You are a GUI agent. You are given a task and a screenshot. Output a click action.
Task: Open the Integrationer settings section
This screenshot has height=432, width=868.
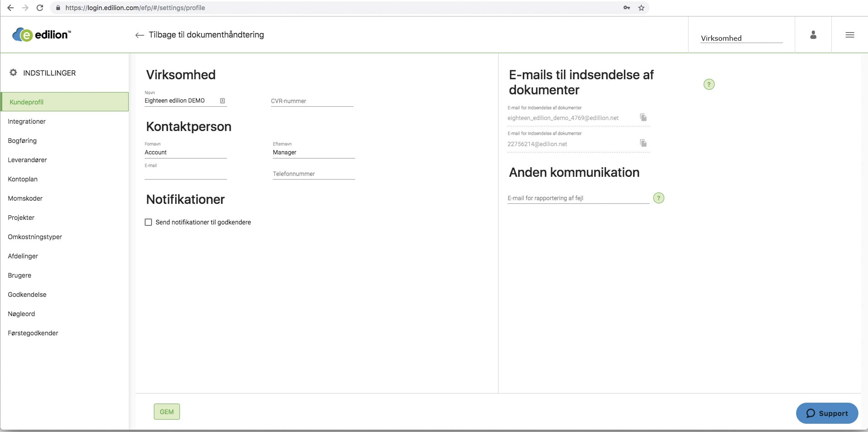(x=27, y=121)
